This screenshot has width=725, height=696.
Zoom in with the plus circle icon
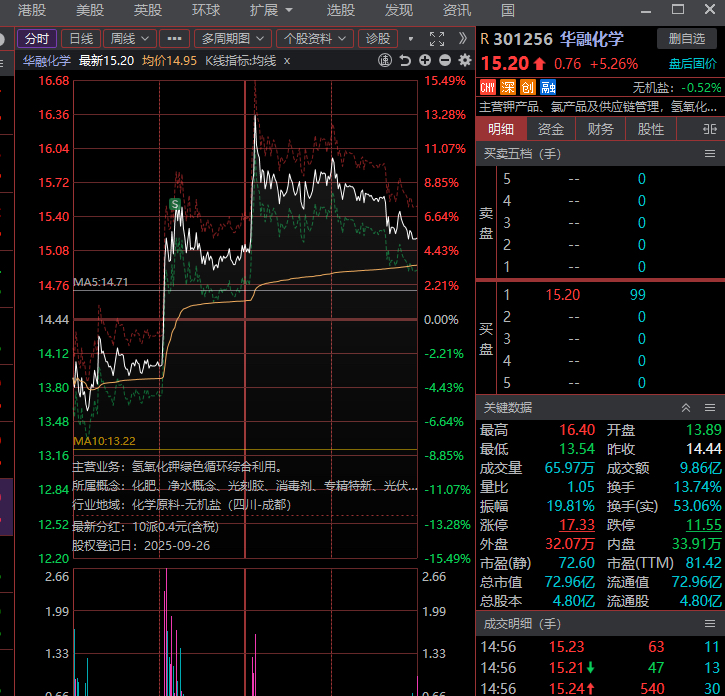coord(425,60)
